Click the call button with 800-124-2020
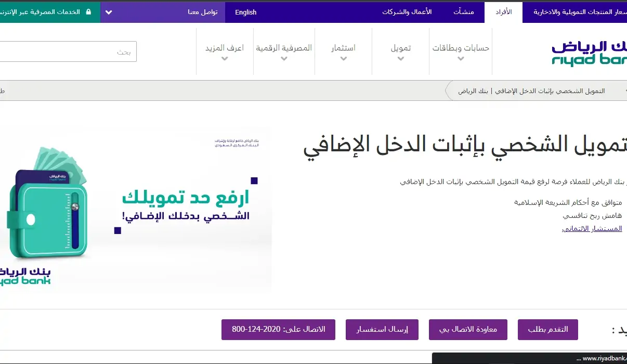 pos(279,330)
